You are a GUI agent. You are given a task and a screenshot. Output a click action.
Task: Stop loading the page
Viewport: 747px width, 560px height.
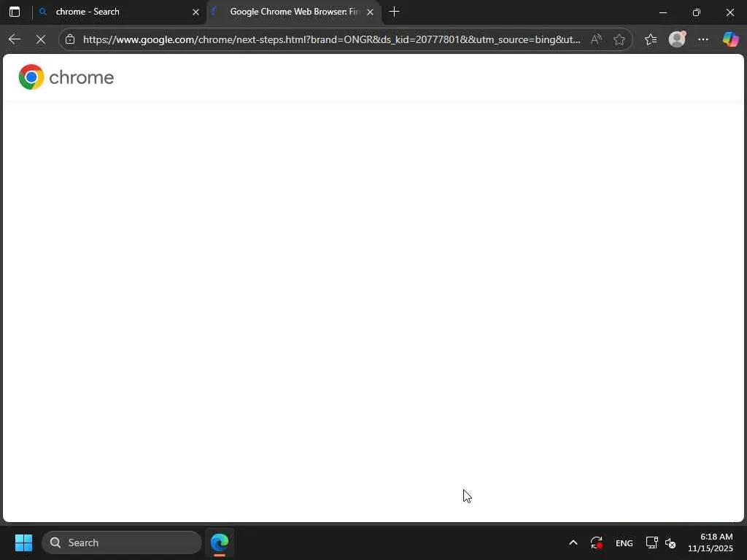coord(41,39)
